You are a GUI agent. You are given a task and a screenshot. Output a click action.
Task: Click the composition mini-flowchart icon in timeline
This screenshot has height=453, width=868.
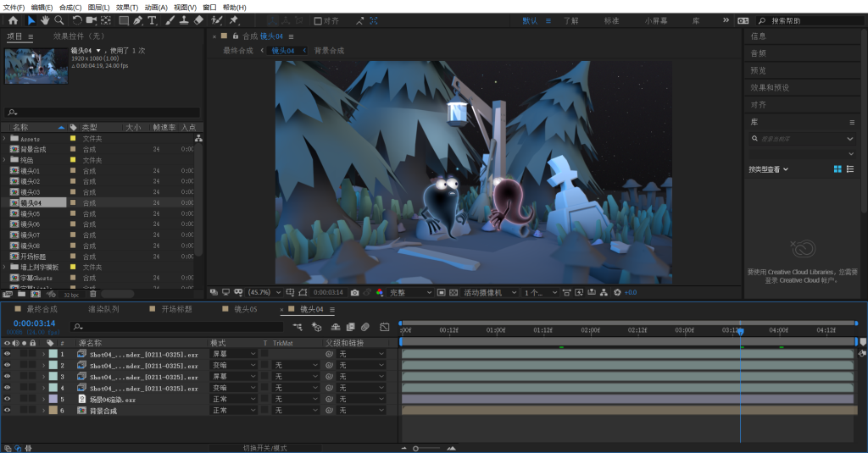[298, 327]
